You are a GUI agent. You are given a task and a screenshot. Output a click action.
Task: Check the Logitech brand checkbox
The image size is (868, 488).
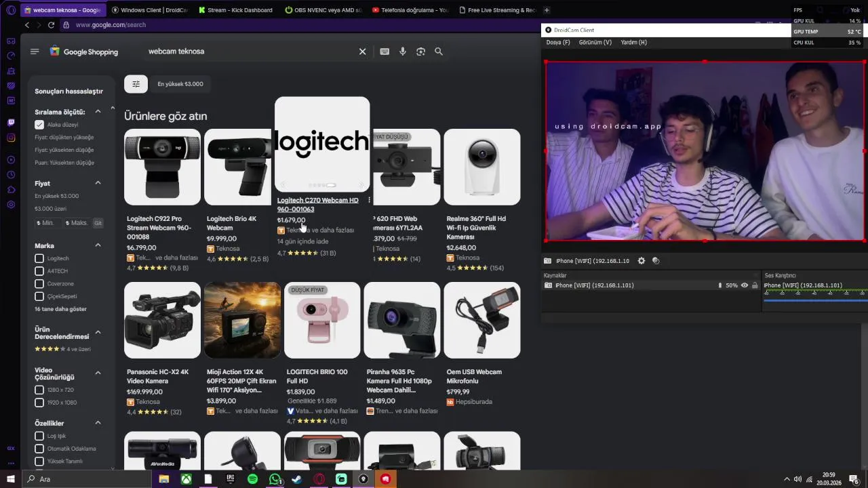pyautogui.click(x=39, y=258)
